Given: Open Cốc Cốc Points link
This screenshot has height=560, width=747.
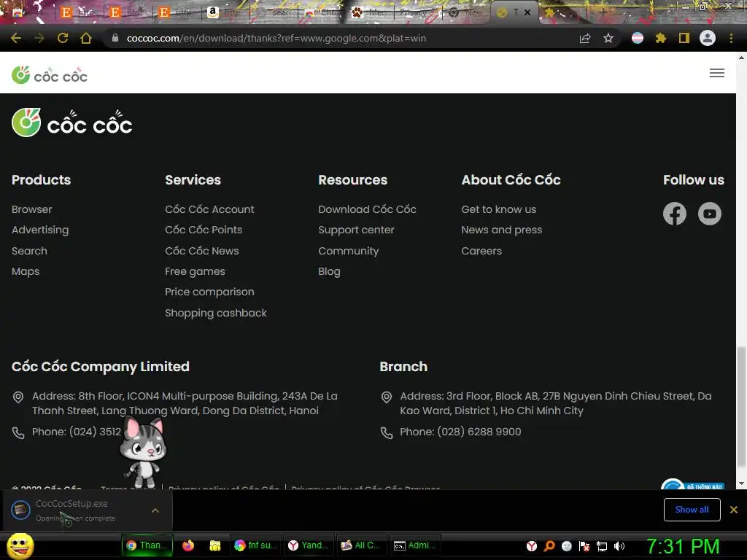Looking at the screenshot, I should point(204,230).
